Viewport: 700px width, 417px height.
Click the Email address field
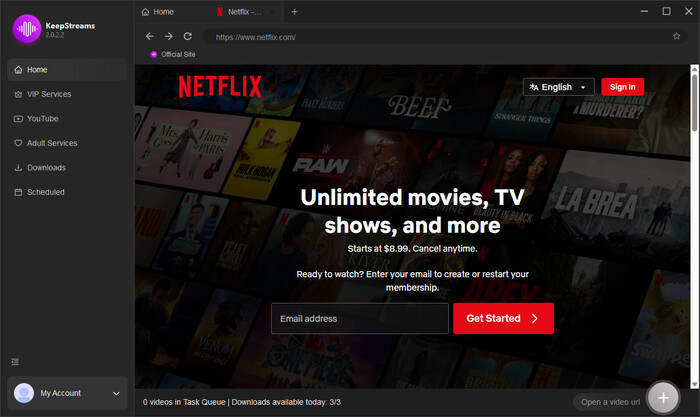click(x=360, y=318)
